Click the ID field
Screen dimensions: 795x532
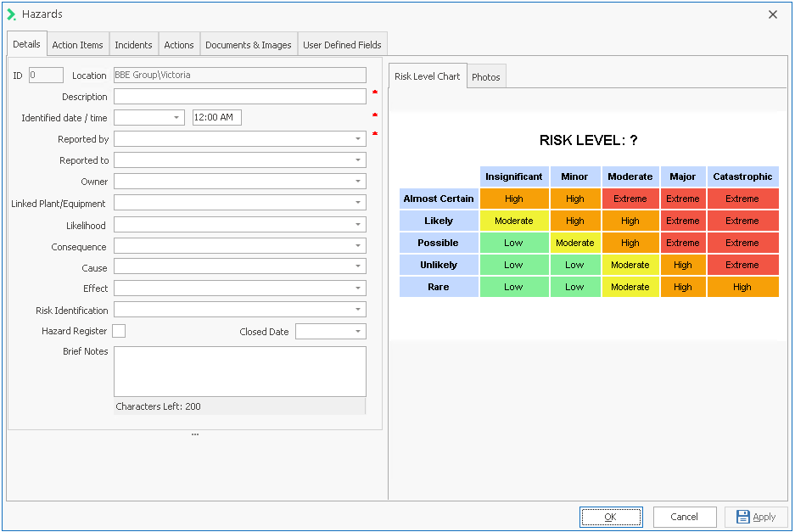(46, 75)
